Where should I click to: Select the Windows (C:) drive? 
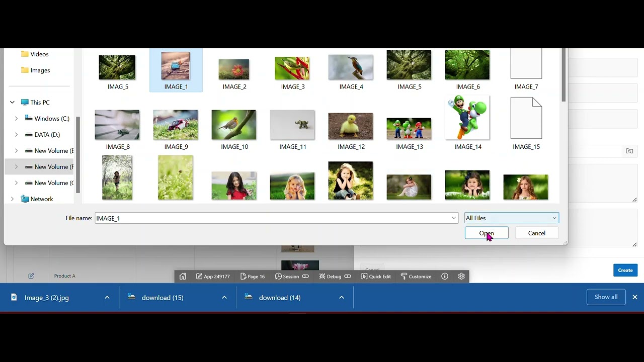(x=52, y=119)
